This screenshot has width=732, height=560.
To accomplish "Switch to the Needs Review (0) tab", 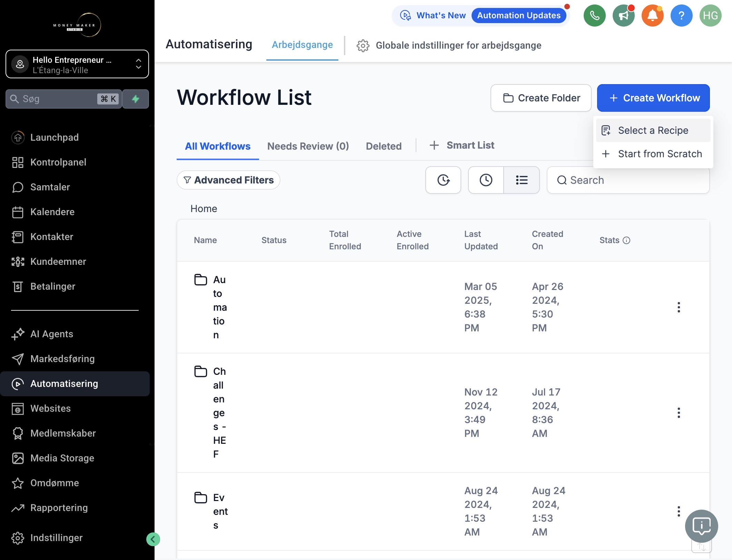I will 308,146.
